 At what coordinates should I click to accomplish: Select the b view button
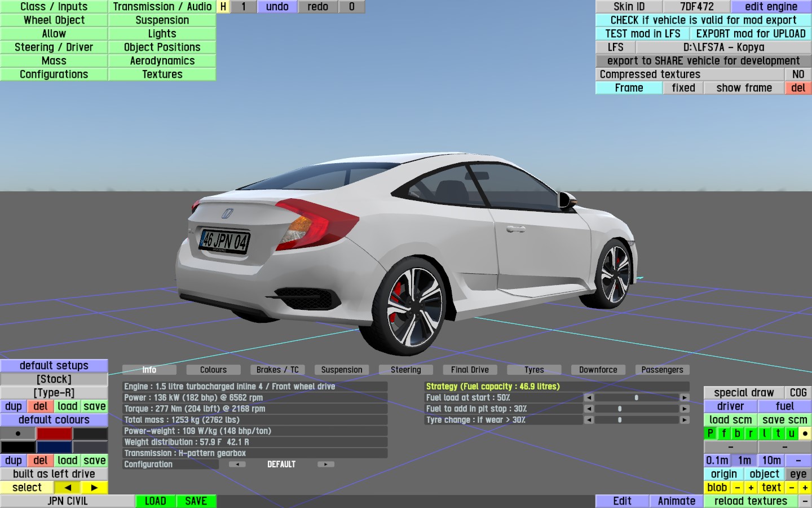click(x=738, y=433)
